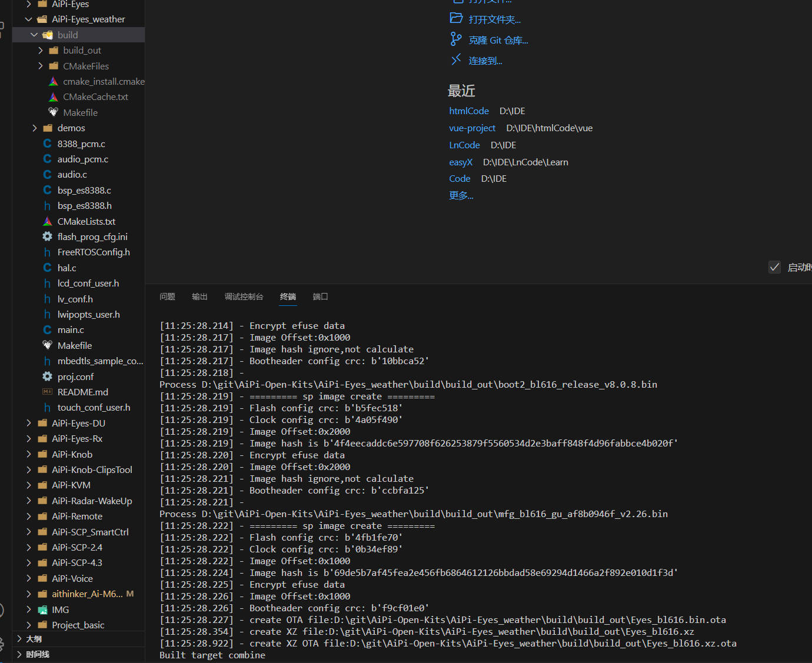Click the C icon of audio.c
The height and width of the screenshot is (663, 812).
click(x=48, y=175)
